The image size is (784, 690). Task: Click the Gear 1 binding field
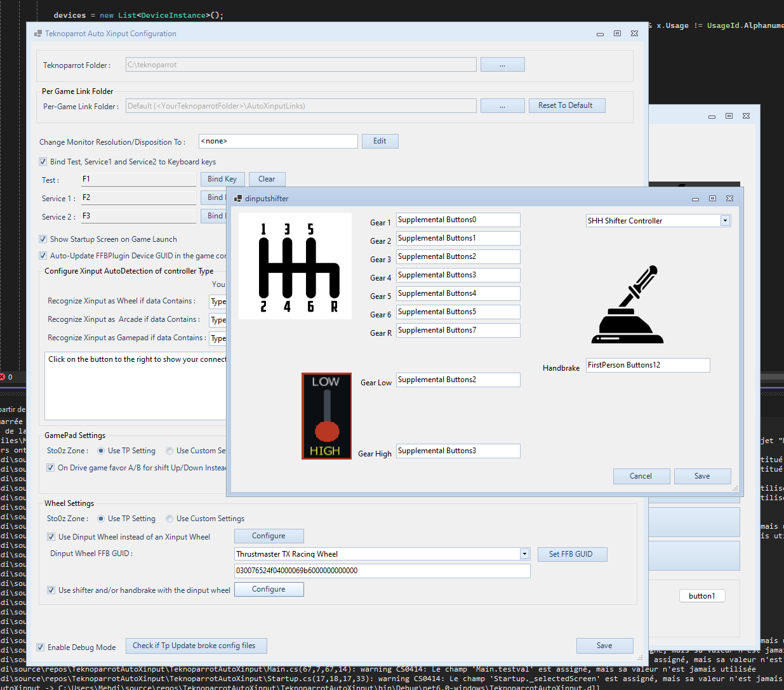458,220
